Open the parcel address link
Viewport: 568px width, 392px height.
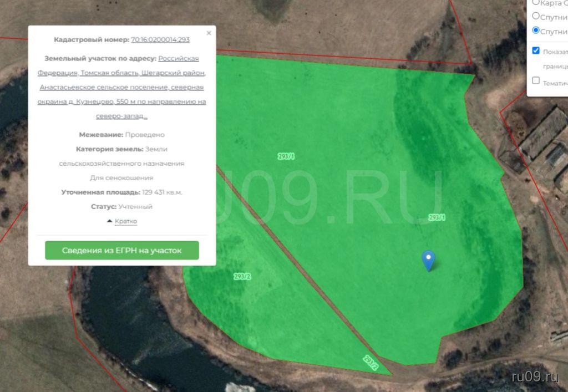(122, 88)
